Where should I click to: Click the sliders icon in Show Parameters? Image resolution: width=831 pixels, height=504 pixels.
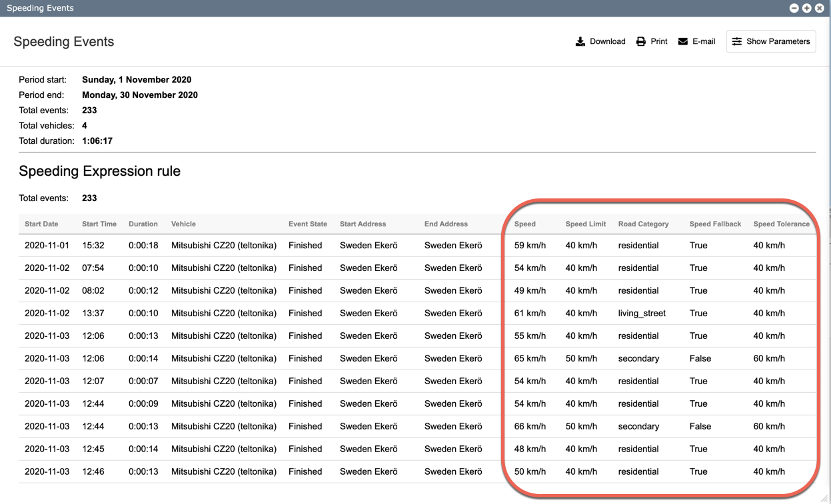click(x=737, y=41)
